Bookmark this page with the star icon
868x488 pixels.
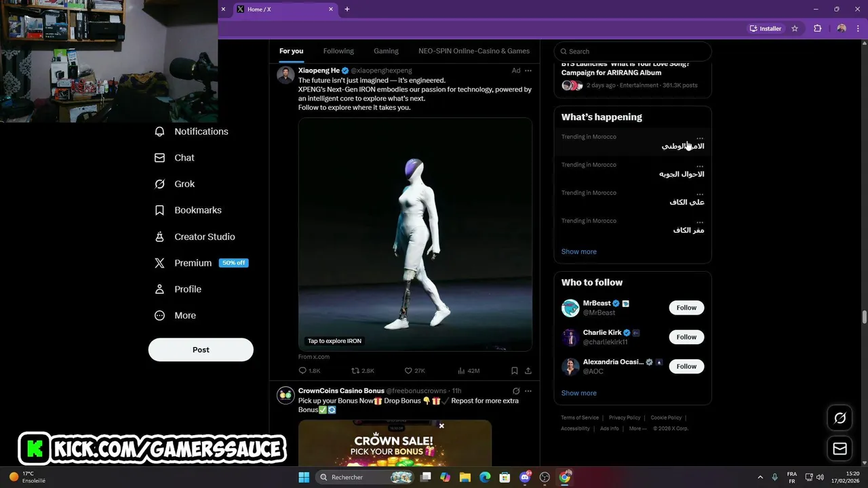point(795,28)
